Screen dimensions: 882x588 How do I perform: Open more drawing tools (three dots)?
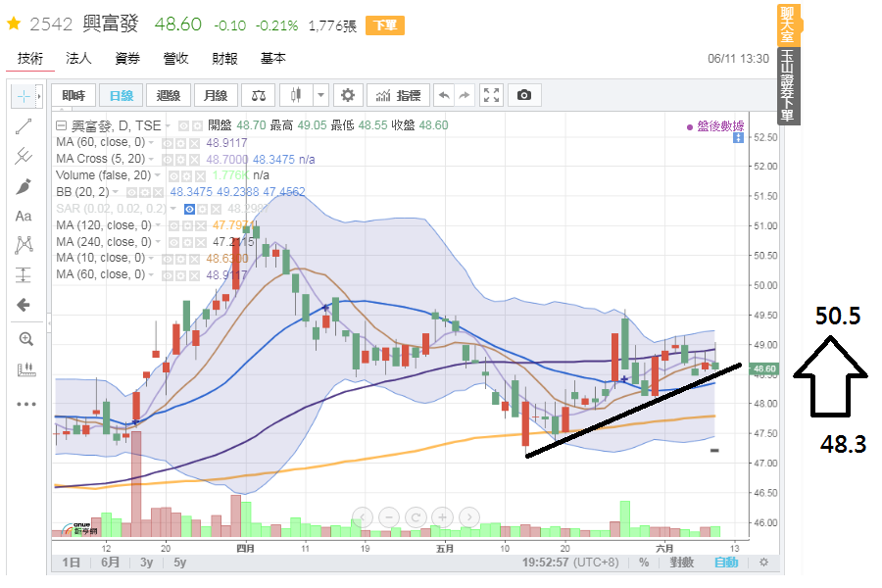pyautogui.click(x=25, y=404)
